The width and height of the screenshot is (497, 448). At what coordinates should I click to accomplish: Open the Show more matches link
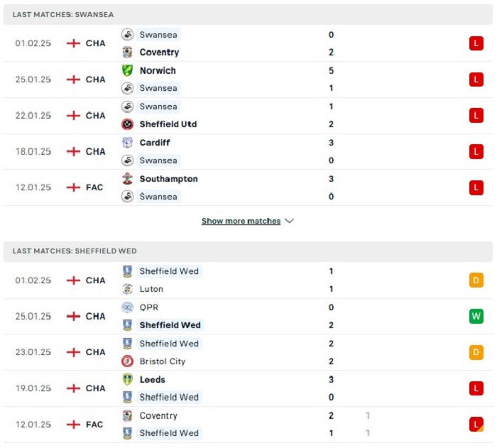(x=241, y=221)
